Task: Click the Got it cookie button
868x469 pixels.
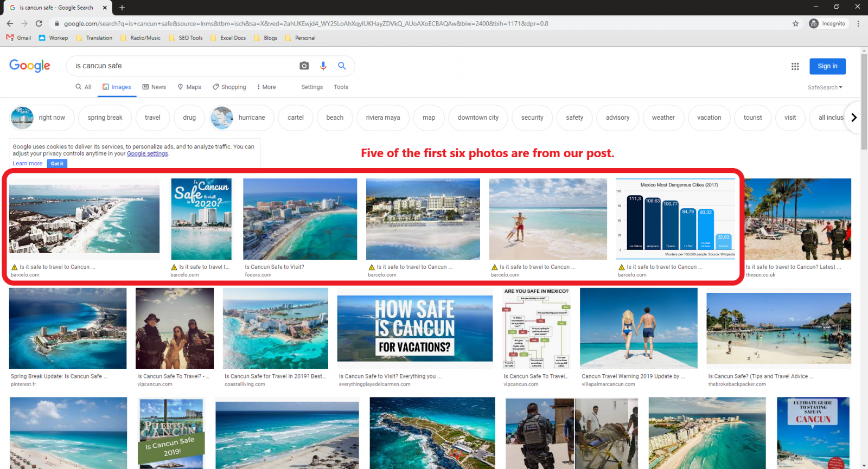Action: pyautogui.click(x=57, y=163)
